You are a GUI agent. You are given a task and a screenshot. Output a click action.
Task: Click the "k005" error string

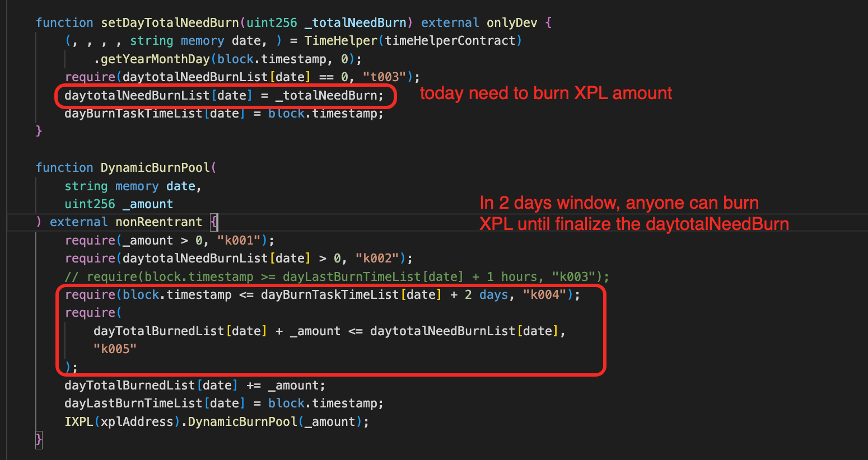point(115,349)
